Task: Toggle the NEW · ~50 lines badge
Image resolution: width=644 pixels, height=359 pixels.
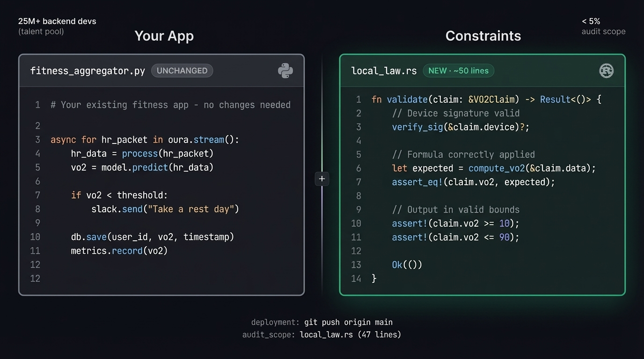Action: [459, 71]
